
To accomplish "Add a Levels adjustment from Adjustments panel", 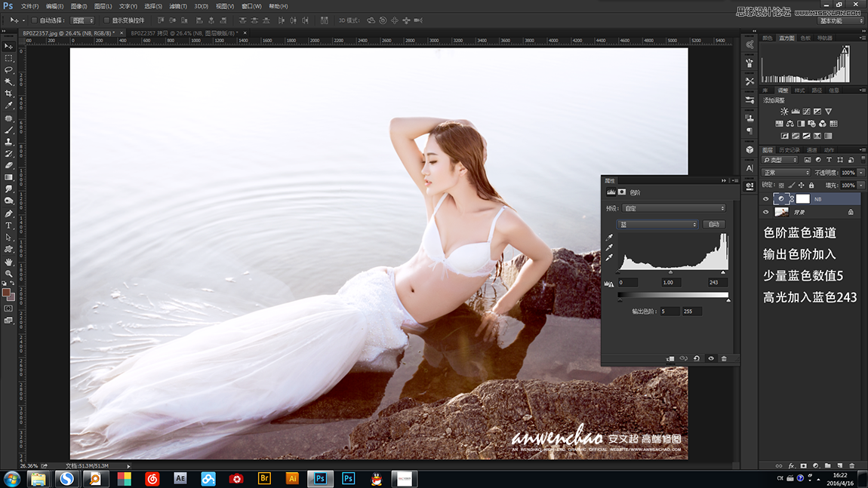I will [796, 111].
